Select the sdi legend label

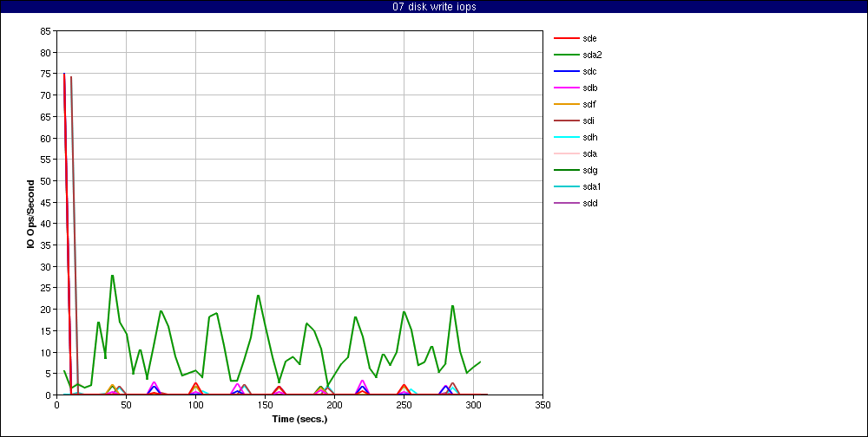pyautogui.click(x=589, y=121)
